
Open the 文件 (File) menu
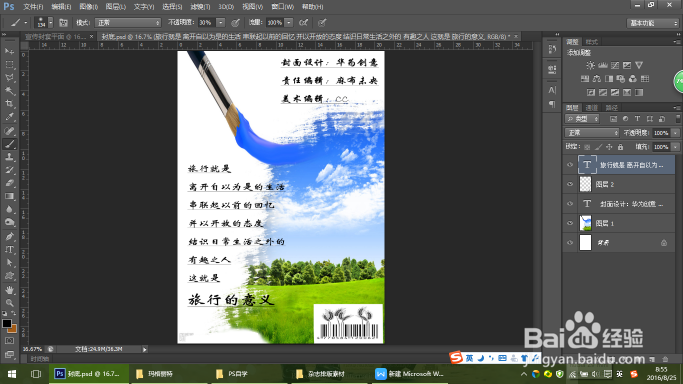coord(33,7)
